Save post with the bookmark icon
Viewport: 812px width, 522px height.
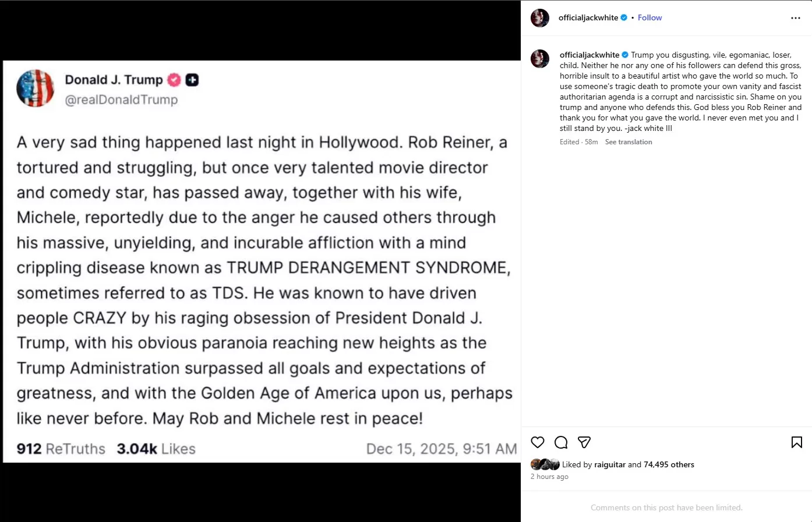(796, 442)
